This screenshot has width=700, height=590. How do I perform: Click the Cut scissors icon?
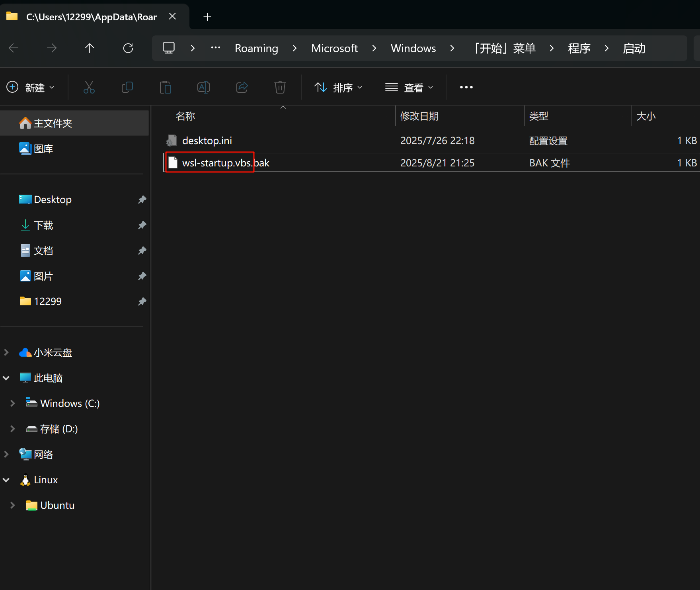pyautogui.click(x=89, y=87)
